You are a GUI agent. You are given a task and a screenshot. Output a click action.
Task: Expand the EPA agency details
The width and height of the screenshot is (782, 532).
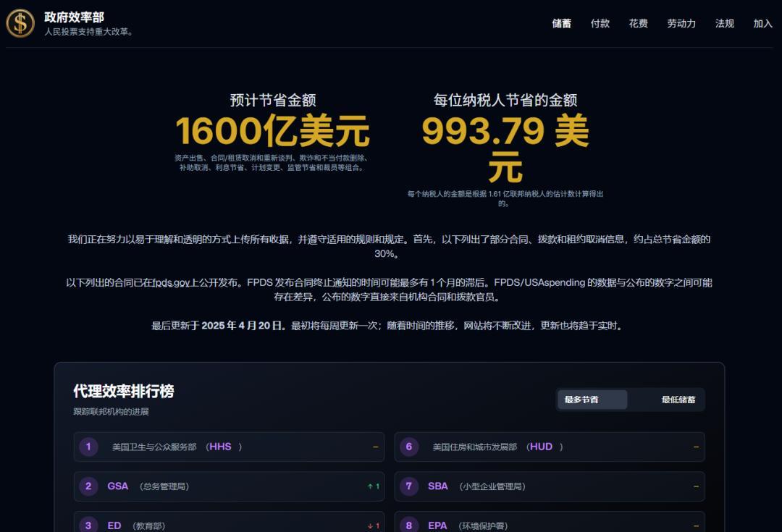(x=549, y=525)
